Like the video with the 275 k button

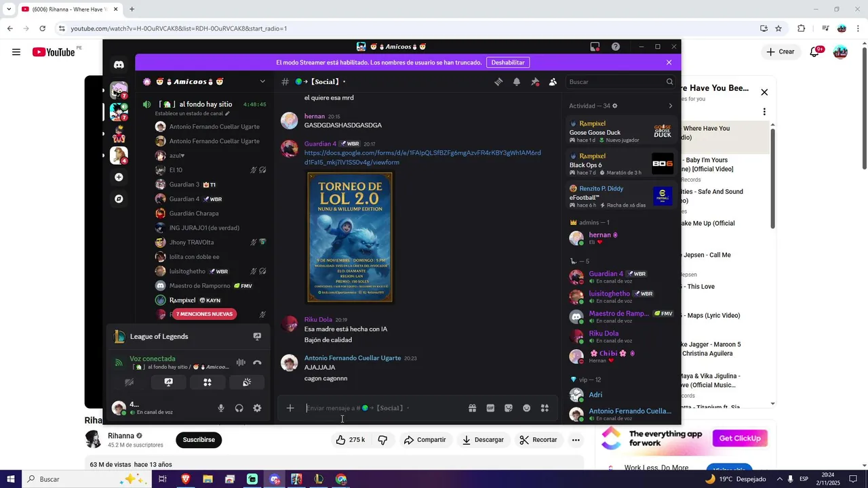tap(351, 440)
